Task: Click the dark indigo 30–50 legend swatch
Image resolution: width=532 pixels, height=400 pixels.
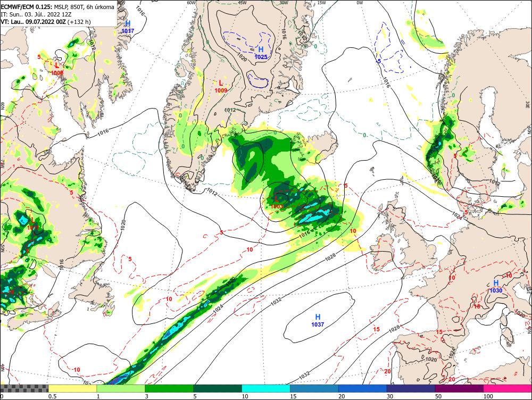Action: 411,388
